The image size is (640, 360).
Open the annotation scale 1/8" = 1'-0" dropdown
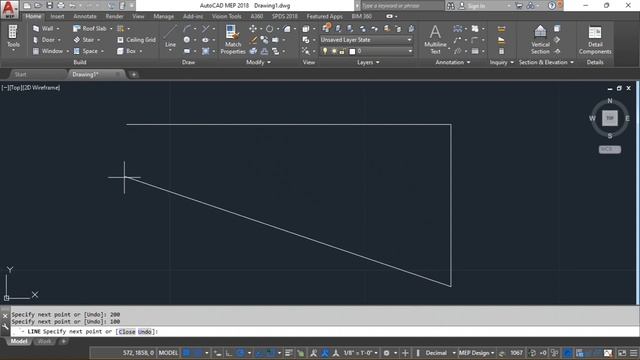point(360,353)
